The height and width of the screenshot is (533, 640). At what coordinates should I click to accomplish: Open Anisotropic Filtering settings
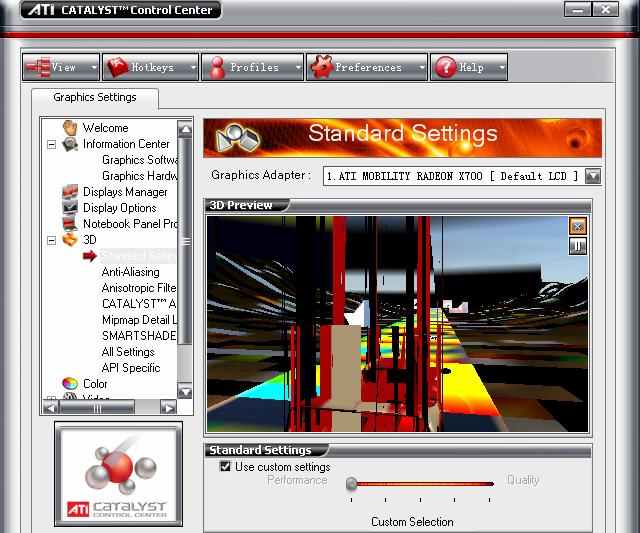[x=139, y=288]
